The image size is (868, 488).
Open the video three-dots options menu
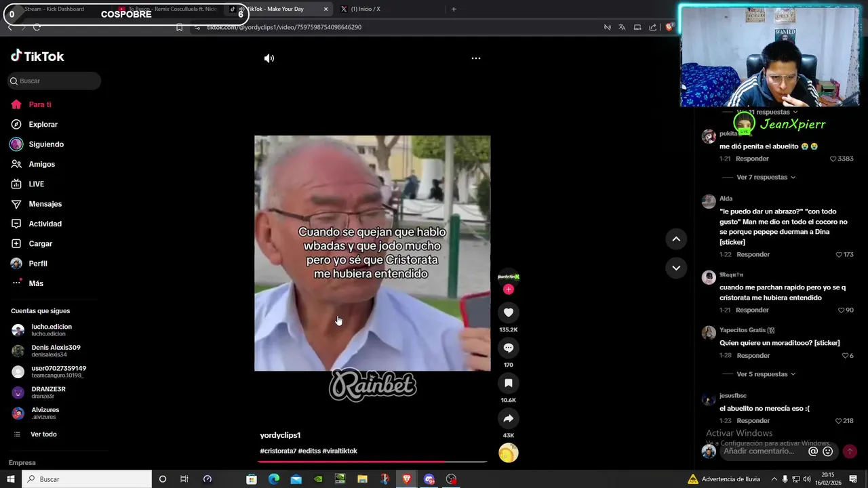click(476, 58)
